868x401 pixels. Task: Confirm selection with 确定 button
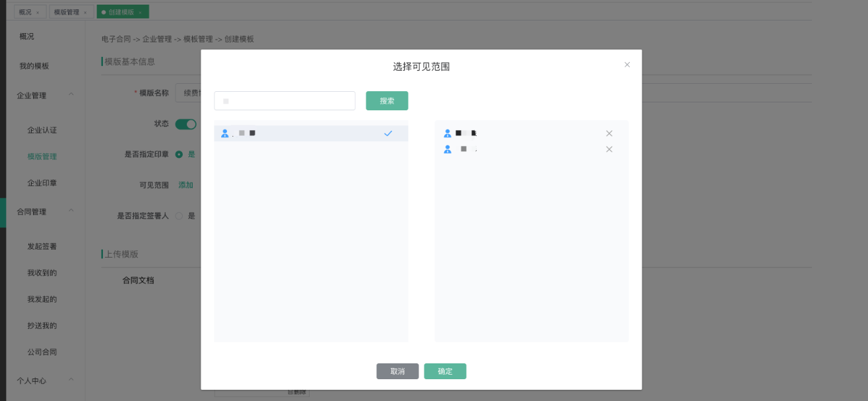(445, 371)
